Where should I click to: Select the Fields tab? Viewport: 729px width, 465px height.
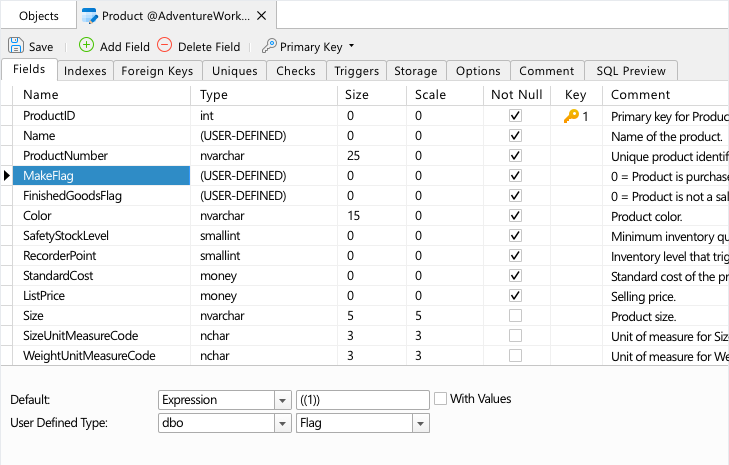point(29,69)
